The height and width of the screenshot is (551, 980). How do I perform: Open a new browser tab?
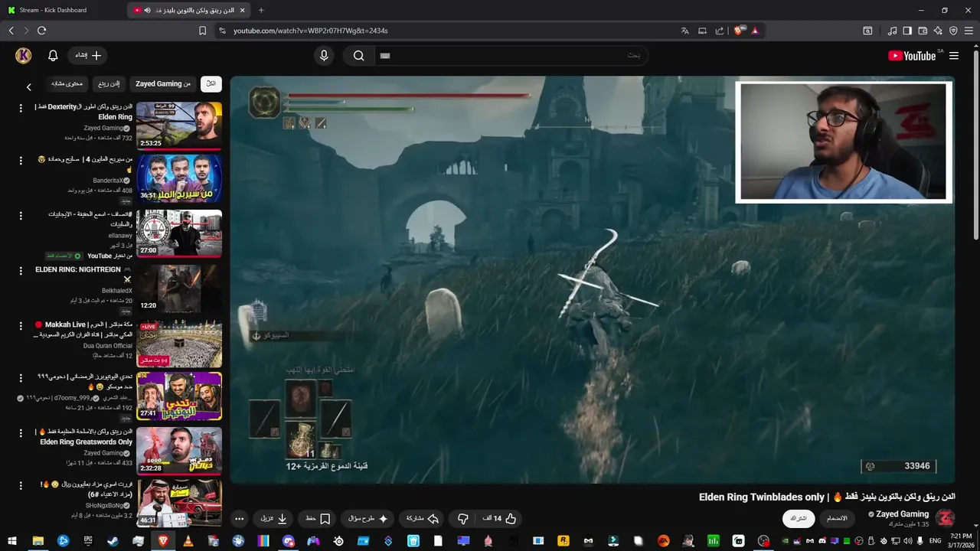261,10
